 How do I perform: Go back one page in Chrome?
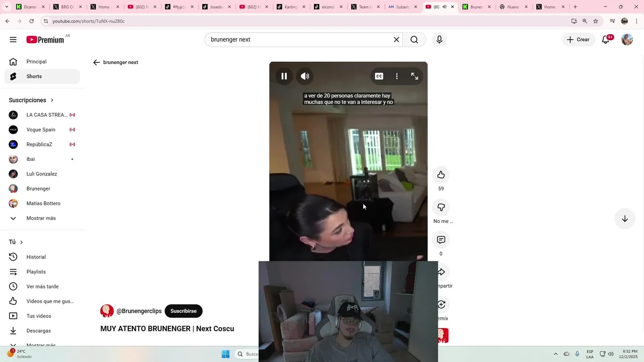(7, 21)
